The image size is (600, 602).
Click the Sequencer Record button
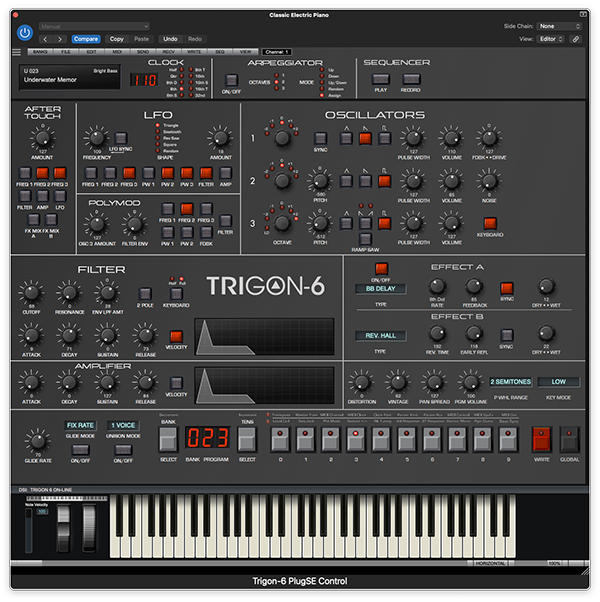[411, 79]
